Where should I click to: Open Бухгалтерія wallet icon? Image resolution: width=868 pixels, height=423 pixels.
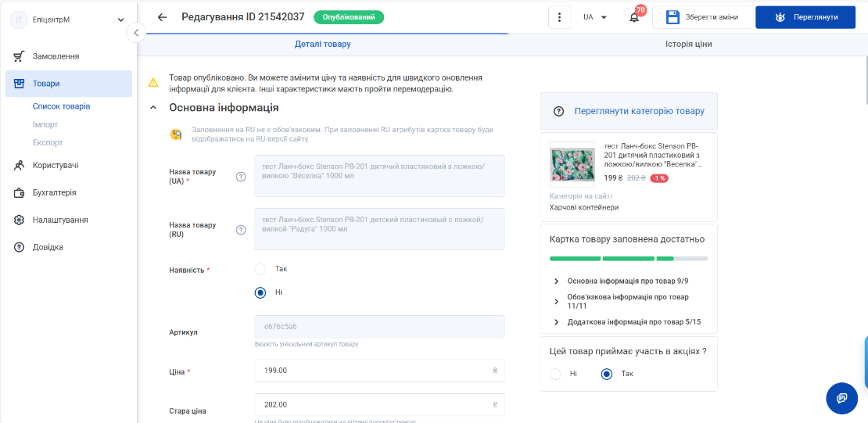(x=19, y=192)
